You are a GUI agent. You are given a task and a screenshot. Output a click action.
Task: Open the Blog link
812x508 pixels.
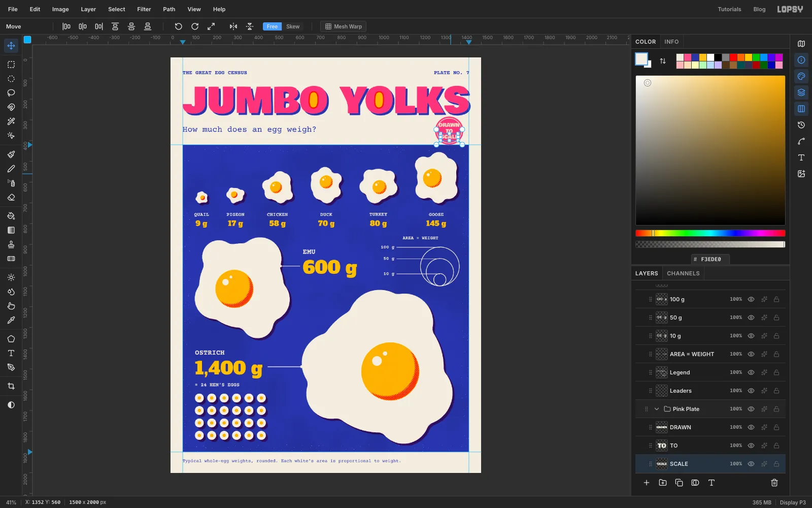759,9
